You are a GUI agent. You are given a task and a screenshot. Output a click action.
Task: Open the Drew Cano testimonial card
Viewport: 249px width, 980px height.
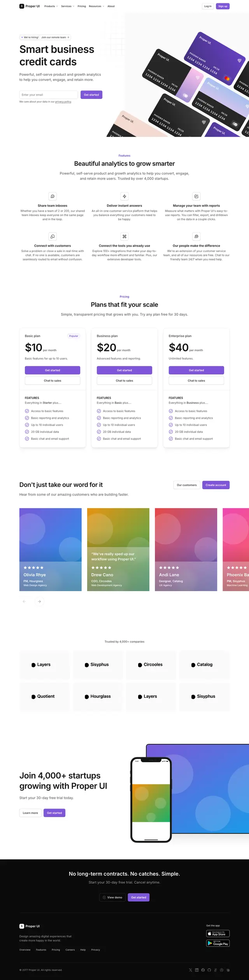[x=118, y=549]
